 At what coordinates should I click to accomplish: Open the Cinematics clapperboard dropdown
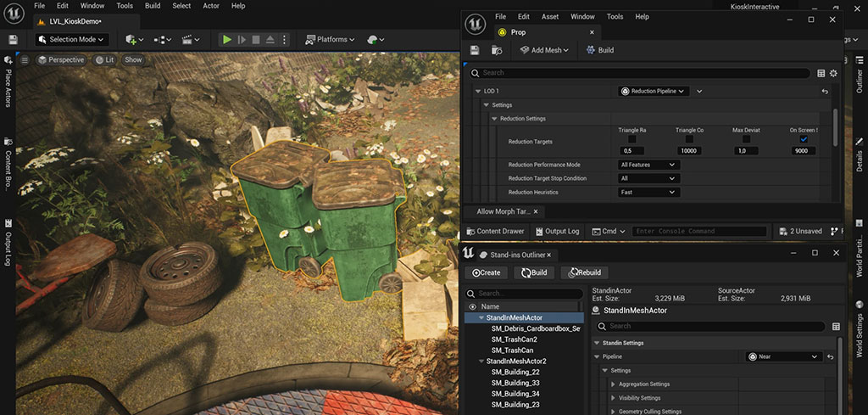pyautogui.click(x=191, y=40)
